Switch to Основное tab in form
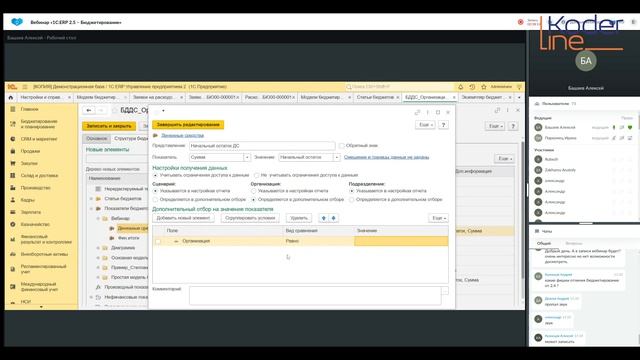The height and width of the screenshot is (360, 640). pyautogui.click(x=97, y=139)
